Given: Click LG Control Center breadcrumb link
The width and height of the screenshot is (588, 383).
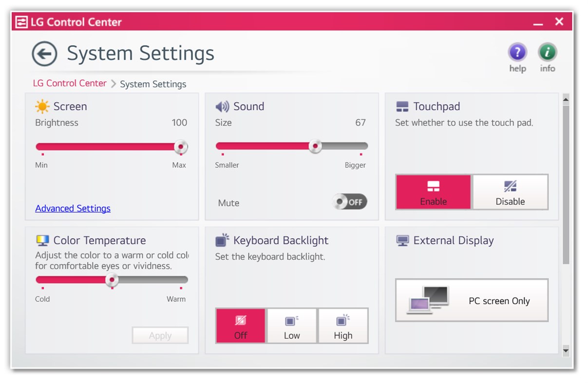Looking at the screenshot, I should [69, 83].
